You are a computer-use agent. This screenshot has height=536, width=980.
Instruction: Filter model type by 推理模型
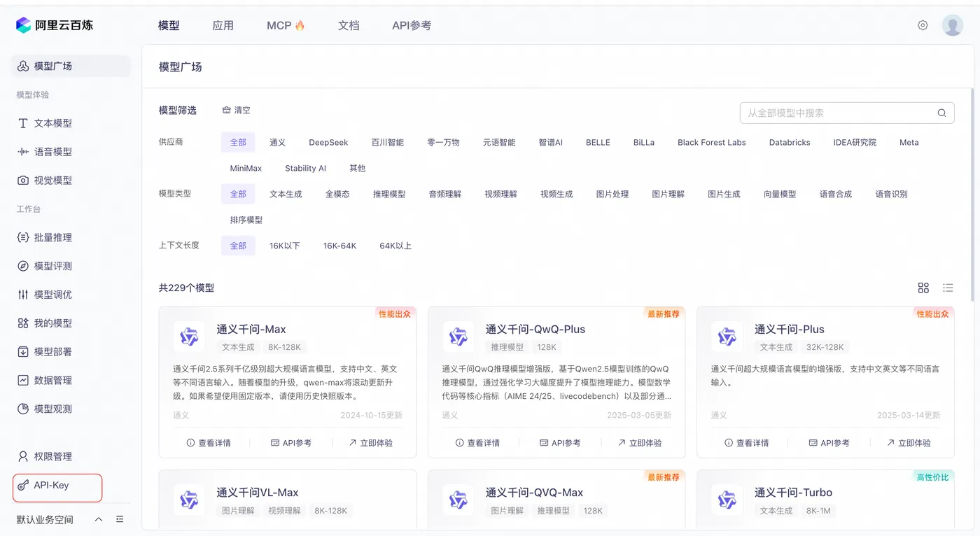coord(389,194)
